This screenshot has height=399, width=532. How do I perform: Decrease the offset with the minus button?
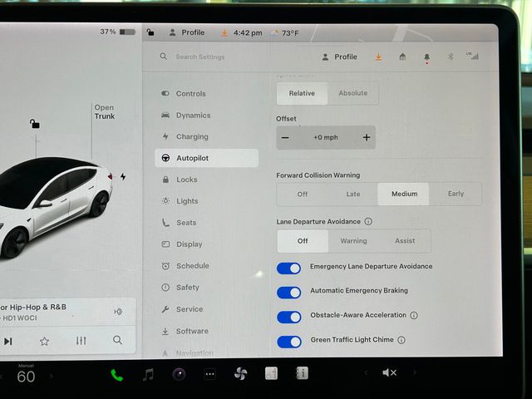pyautogui.click(x=285, y=137)
